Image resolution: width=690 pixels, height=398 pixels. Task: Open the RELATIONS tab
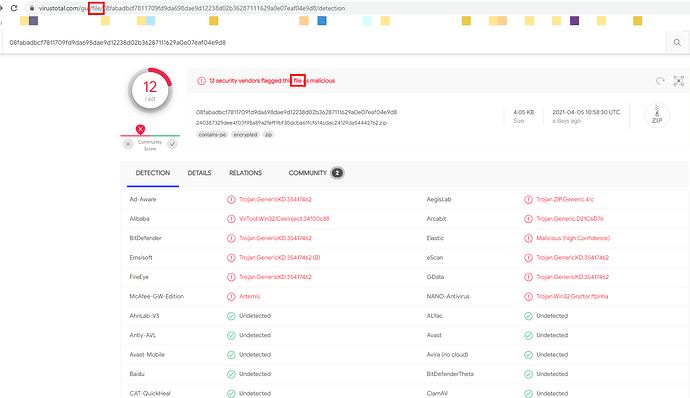coord(246,173)
